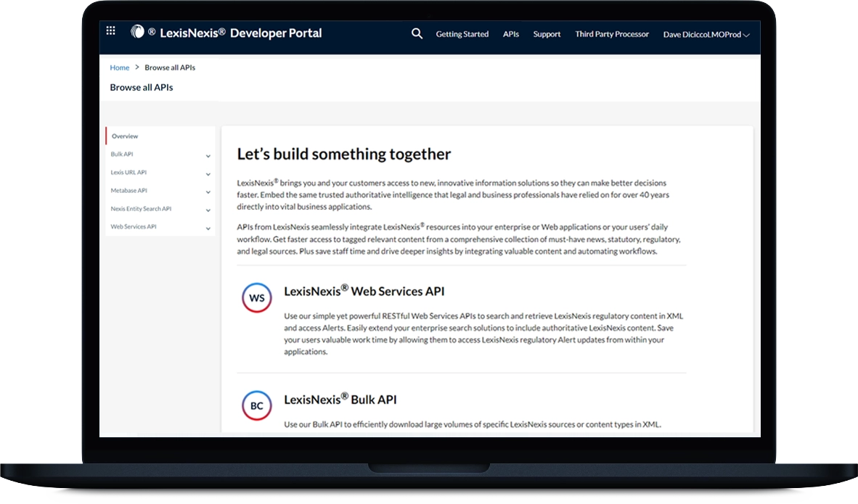Click the LexisNexis Developer Portal title
858x504 pixels.
click(241, 33)
